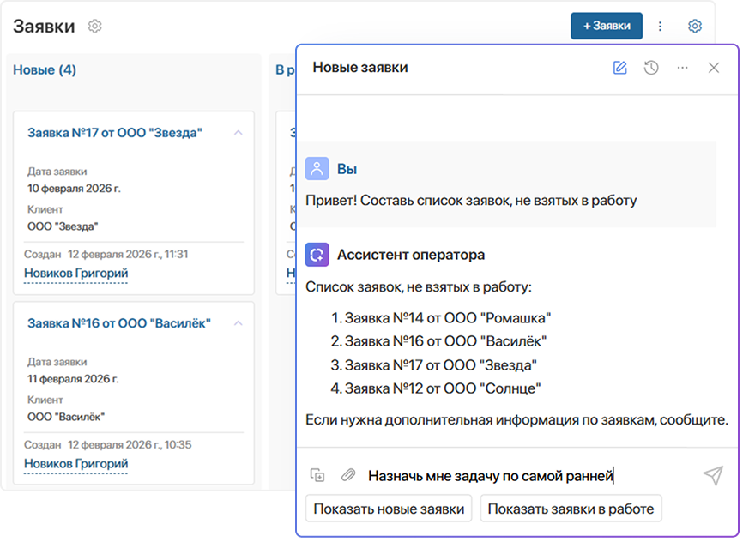Click client value ООО "Звезда" in card
Screen dimensions: 755x560
click(x=63, y=226)
